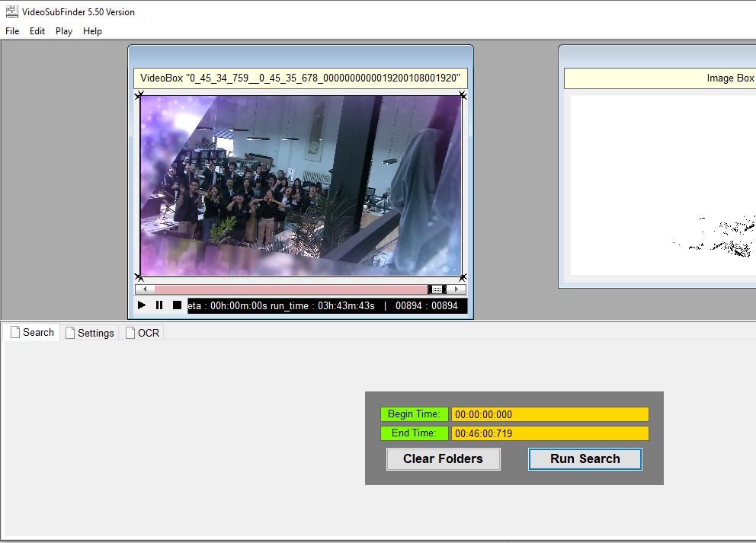Click the bottom-left crop marker of VideoBox

point(139,276)
